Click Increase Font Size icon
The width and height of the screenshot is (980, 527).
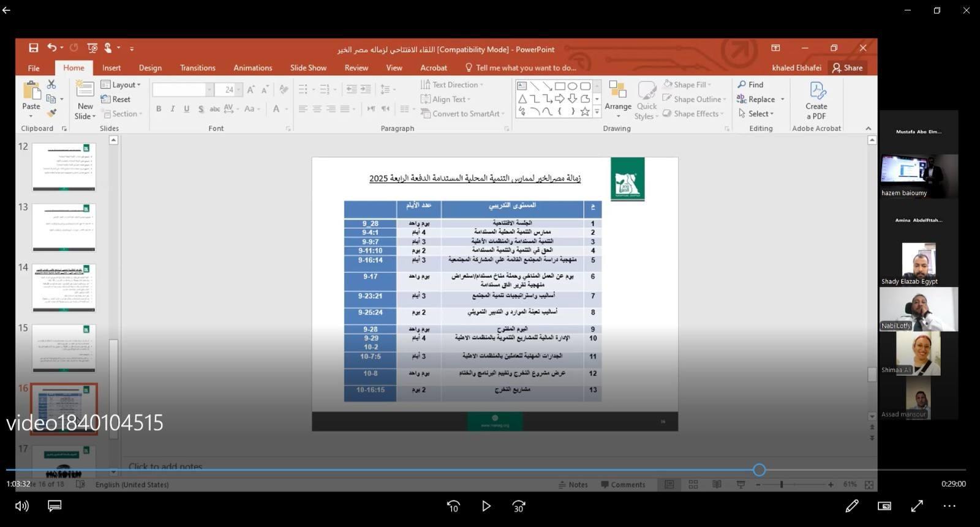pyautogui.click(x=251, y=89)
